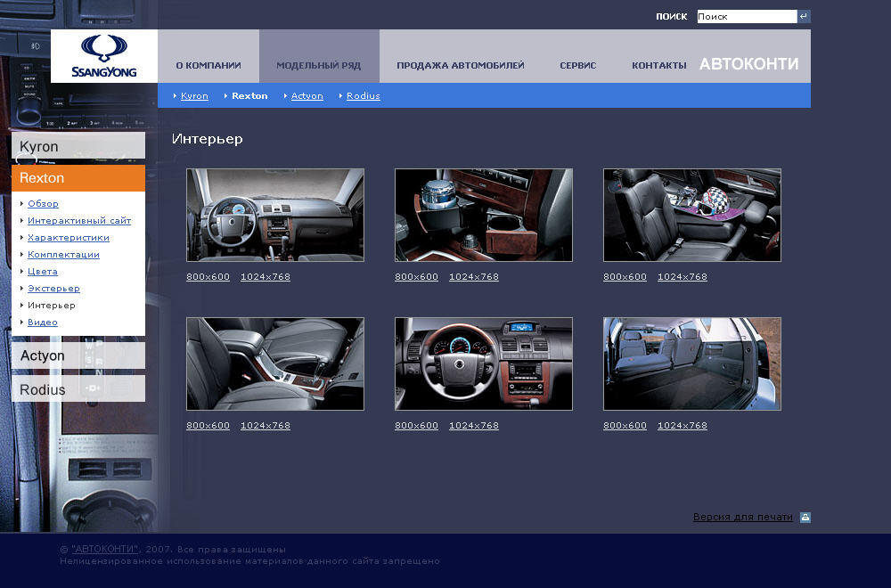Click Версия для печати link
Image resolution: width=891 pixels, height=588 pixels.
pyautogui.click(x=742, y=517)
